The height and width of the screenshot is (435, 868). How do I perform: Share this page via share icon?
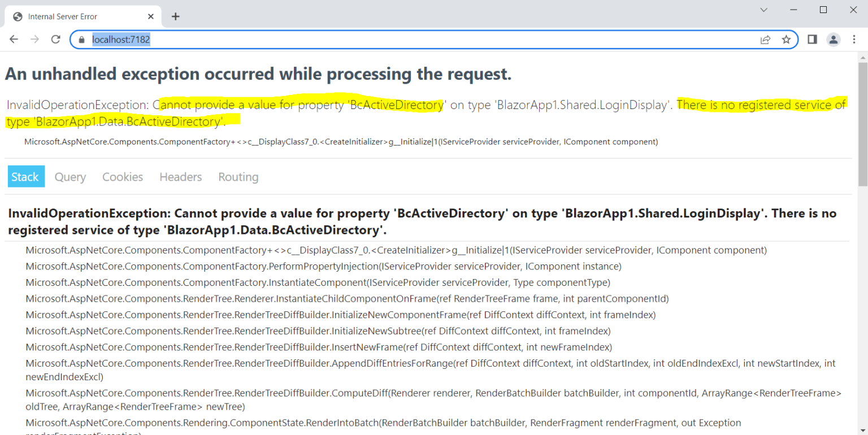pyautogui.click(x=765, y=40)
